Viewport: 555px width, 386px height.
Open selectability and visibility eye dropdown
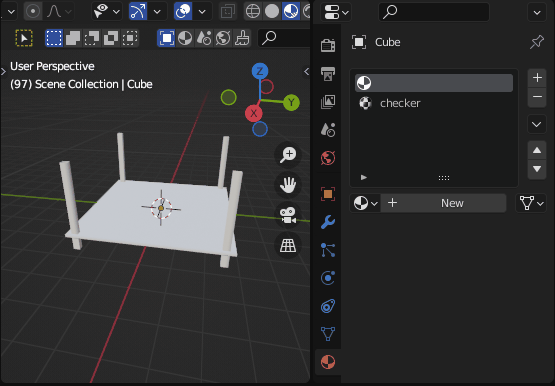pos(107,11)
